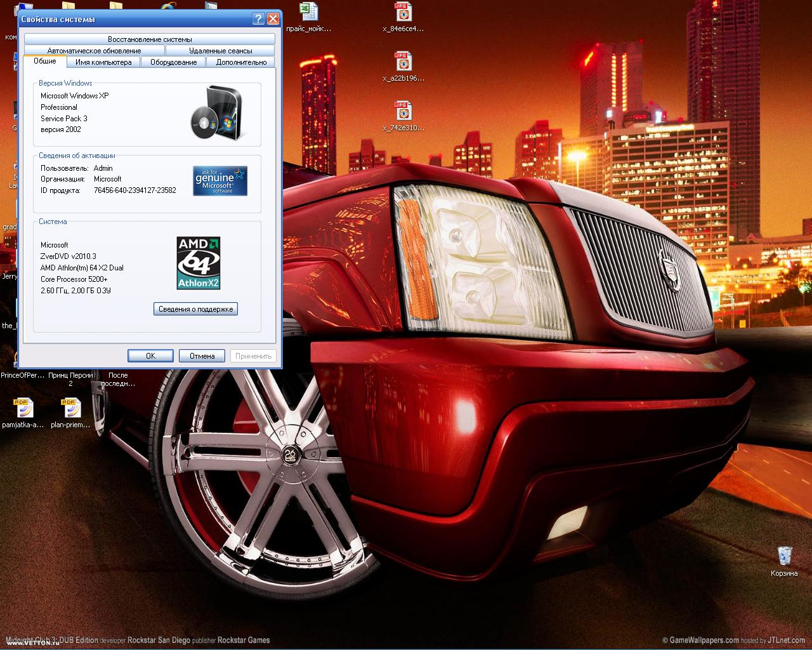Open the Дополнительно tab
This screenshot has width=812, height=650.
coord(241,62)
